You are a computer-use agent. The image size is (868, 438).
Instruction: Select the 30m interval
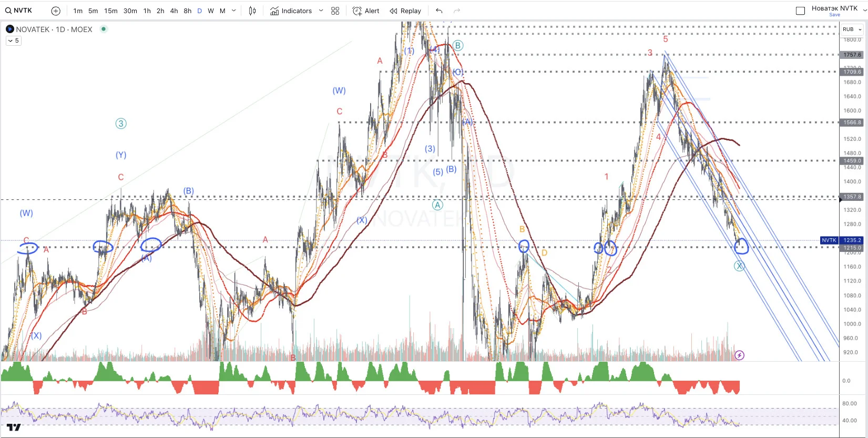pos(130,11)
